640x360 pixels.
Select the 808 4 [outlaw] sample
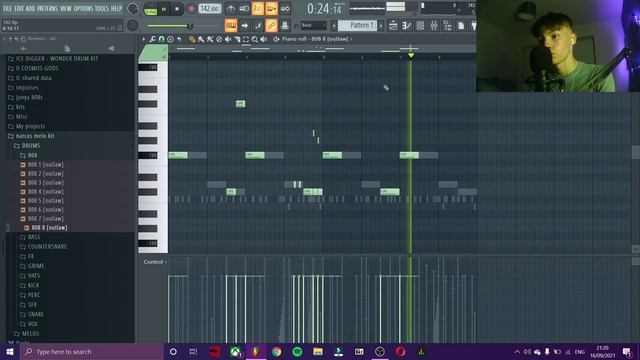[x=45, y=192]
